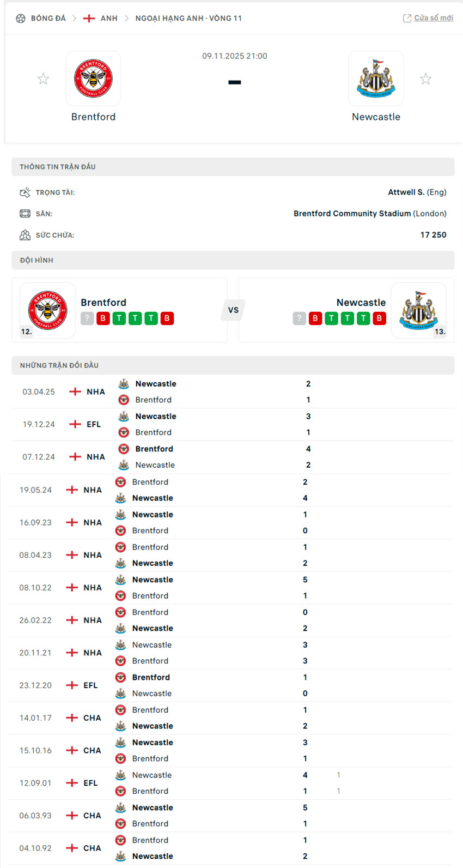Select ANH in the breadcrumb

(109, 18)
